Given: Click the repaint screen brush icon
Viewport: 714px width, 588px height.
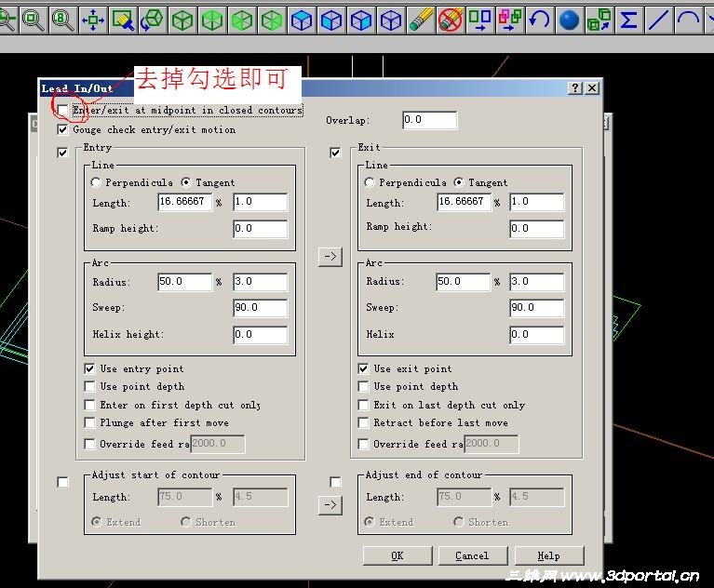Looking at the screenshot, I should pyautogui.click(x=123, y=20).
